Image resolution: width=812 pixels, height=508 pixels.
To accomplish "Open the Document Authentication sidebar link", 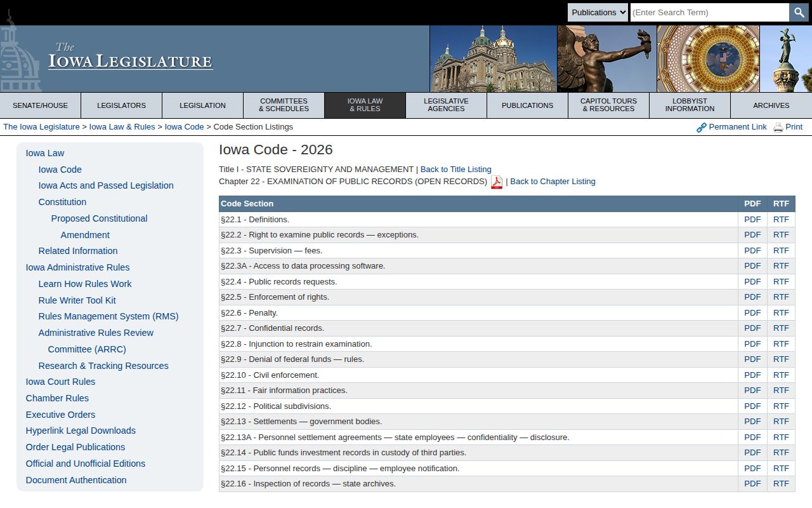I will pos(76,480).
